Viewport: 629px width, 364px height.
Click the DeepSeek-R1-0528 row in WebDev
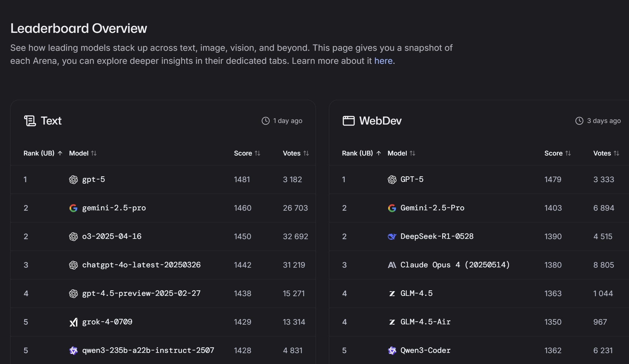click(437, 237)
